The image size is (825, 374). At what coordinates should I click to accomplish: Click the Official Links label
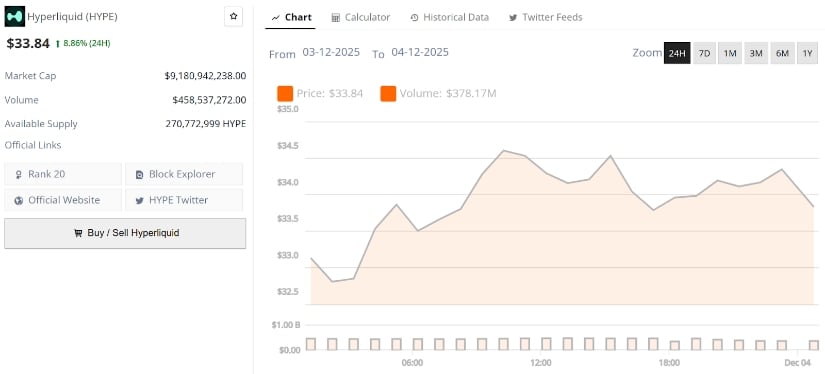tap(33, 145)
